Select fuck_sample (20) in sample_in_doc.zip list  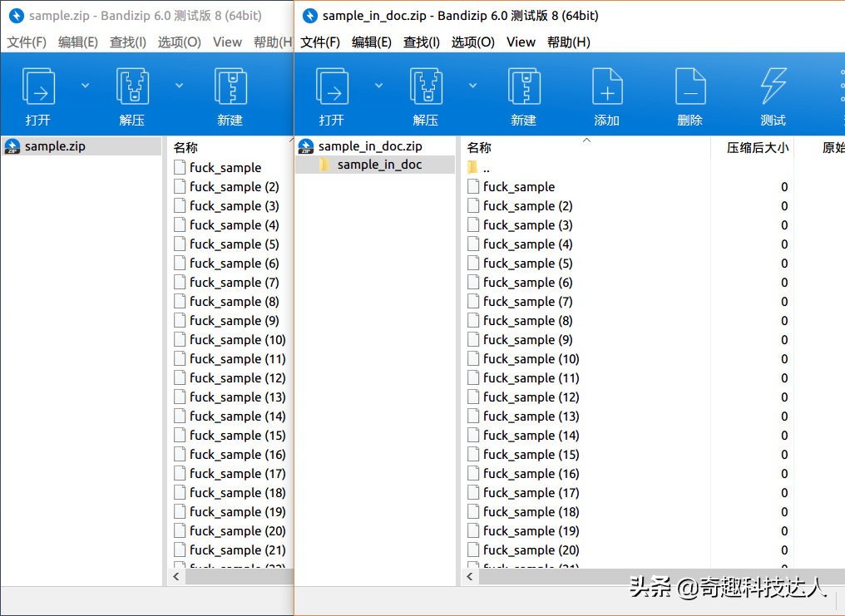pyautogui.click(x=531, y=550)
